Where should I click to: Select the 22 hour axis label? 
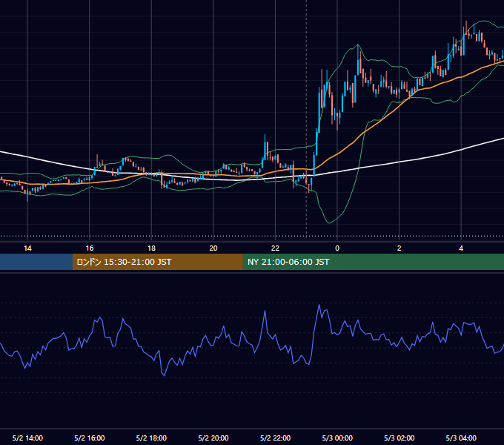coord(275,248)
